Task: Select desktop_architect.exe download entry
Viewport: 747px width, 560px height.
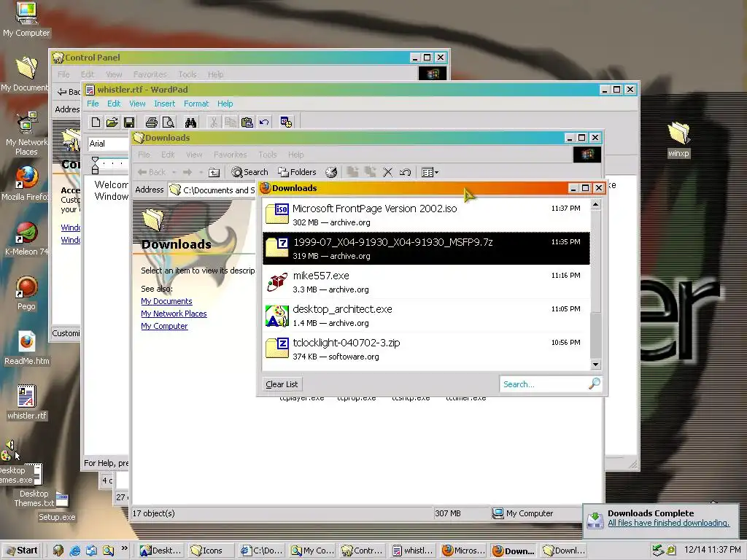Action: (426, 315)
